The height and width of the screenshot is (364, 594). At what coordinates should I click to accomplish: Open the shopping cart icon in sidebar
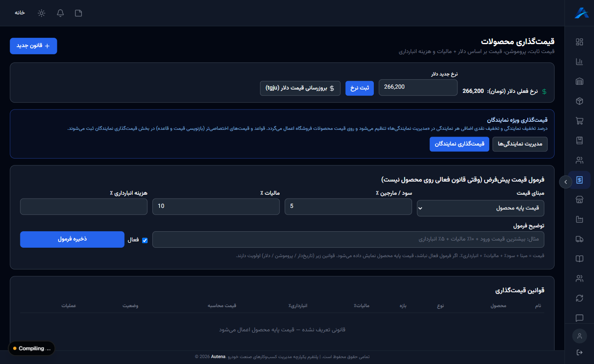pyautogui.click(x=579, y=121)
